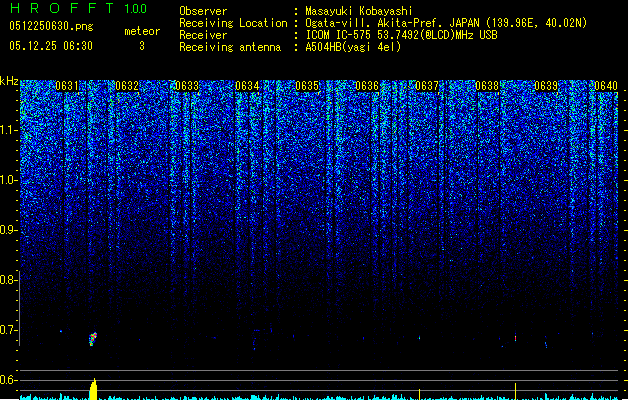The image size is (629, 400).
Task: Click the Observer field label
Action: click(x=203, y=11)
